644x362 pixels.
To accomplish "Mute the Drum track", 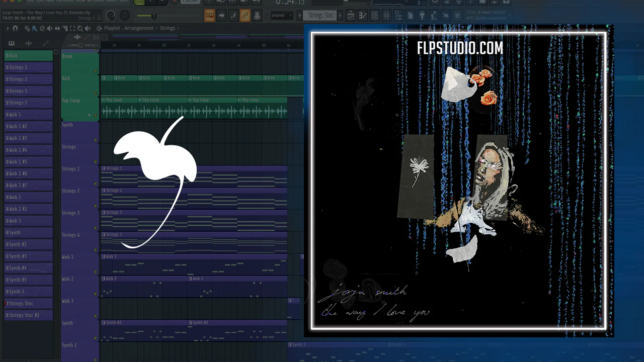I will point(96,71).
